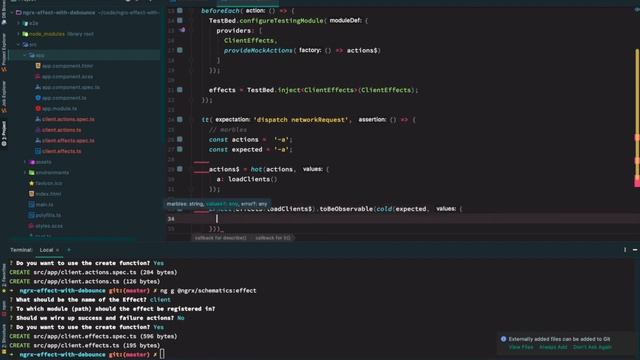Open the Project tool window tab
640x360 pixels.
pos(4,133)
